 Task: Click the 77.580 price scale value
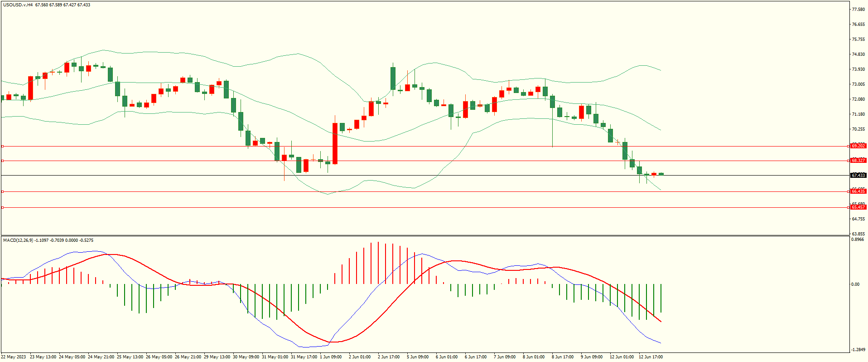(x=858, y=10)
